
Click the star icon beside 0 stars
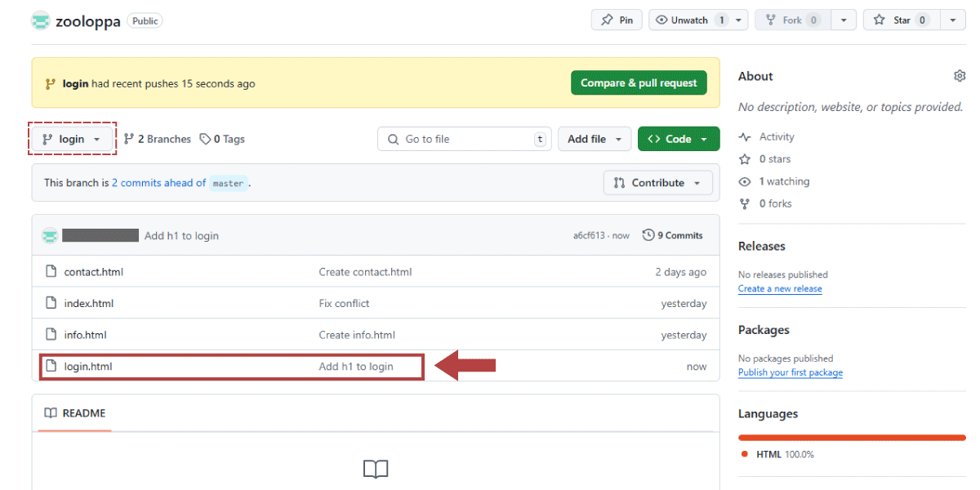point(745,159)
